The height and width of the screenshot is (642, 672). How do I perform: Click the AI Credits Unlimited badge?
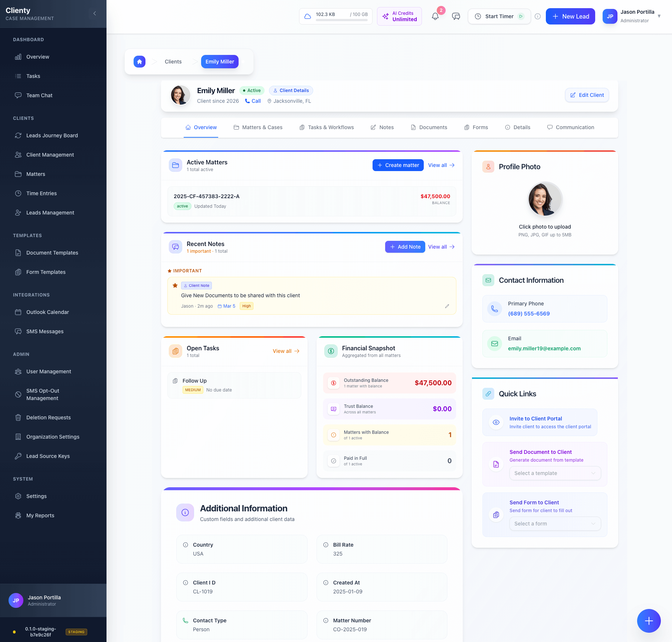399,16
